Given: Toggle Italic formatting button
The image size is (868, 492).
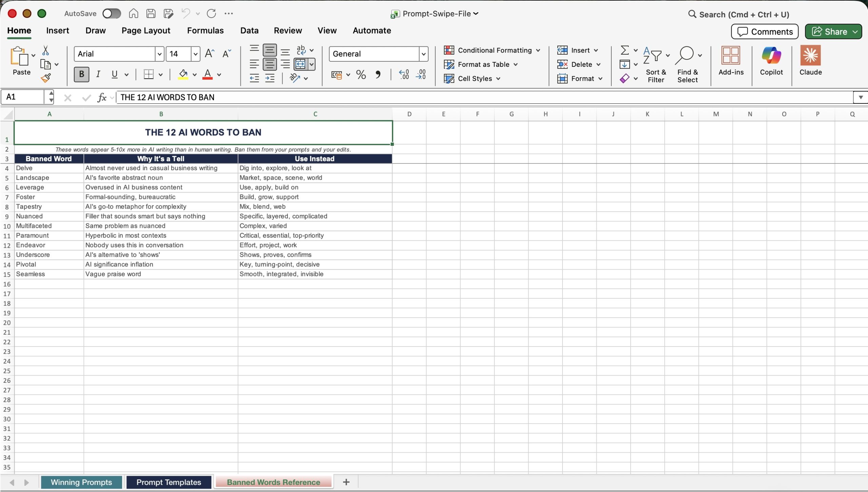Looking at the screenshot, I should (98, 74).
